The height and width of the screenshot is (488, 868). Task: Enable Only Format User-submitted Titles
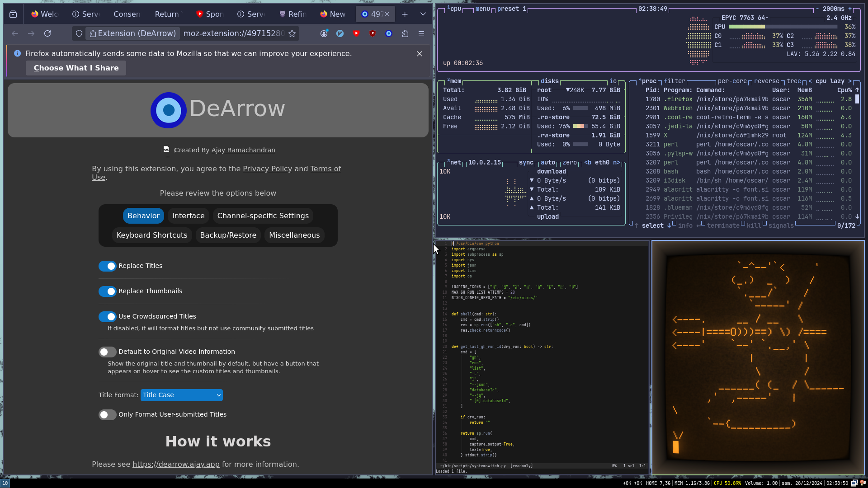pyautogui.click(x=108, y=415)
